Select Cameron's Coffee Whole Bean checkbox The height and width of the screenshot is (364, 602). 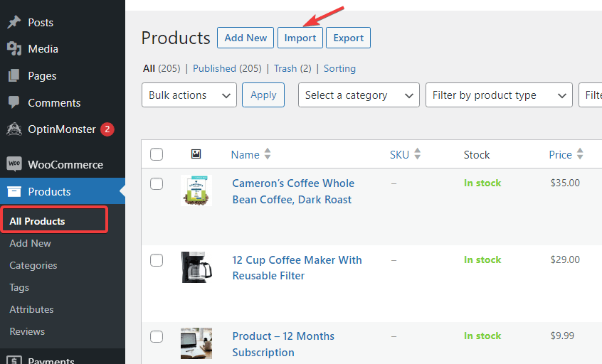pyautogui.click(x=157, y=183)
